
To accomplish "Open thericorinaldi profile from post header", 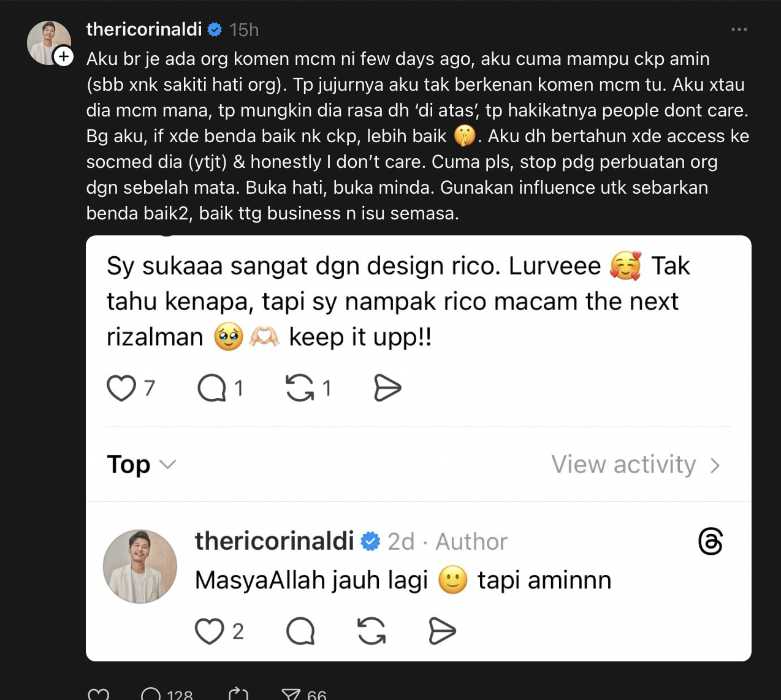I will click(x=144, y=29).
